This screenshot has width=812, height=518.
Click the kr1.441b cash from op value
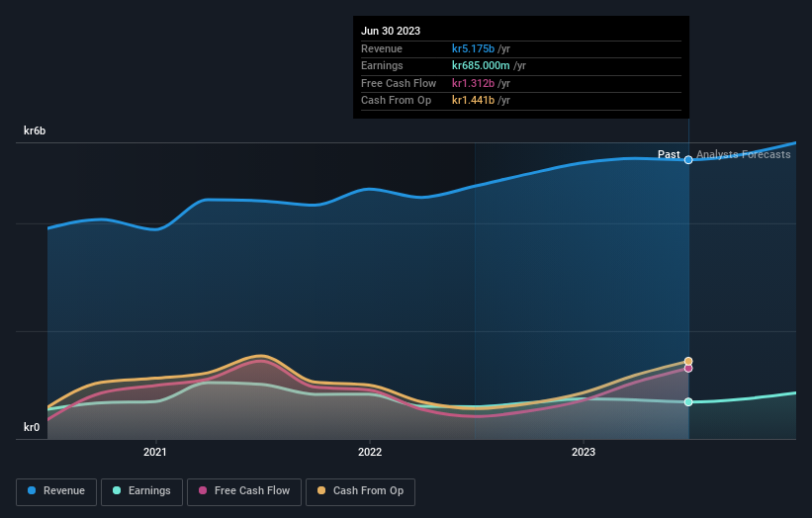(474, 101)
